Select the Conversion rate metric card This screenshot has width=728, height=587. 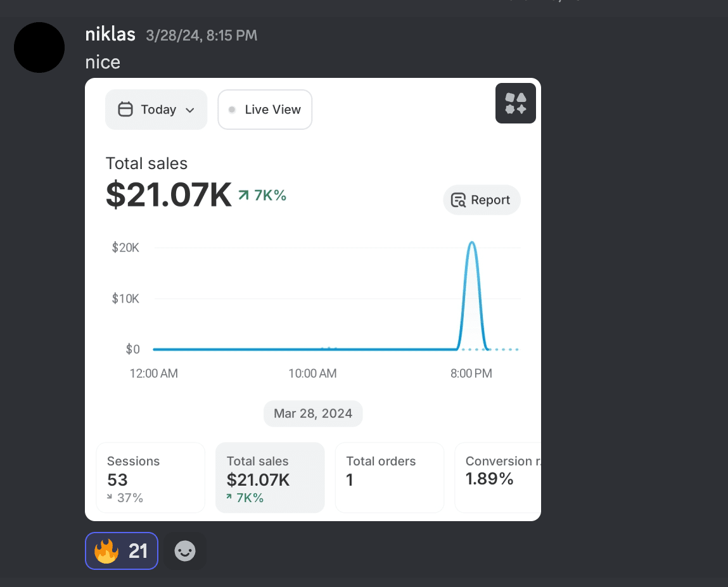tap(498, 477)
